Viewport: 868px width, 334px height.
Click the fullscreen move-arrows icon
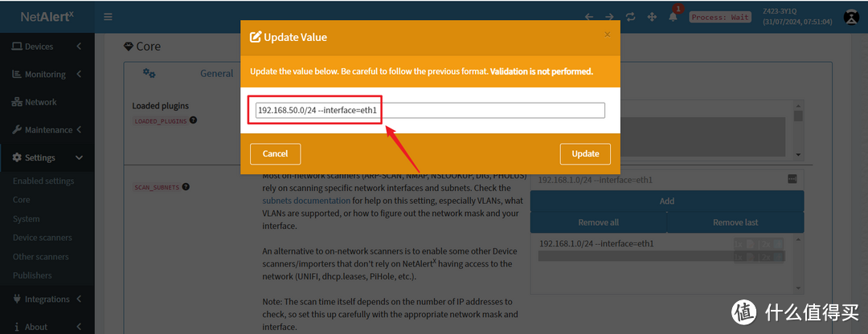652,17
